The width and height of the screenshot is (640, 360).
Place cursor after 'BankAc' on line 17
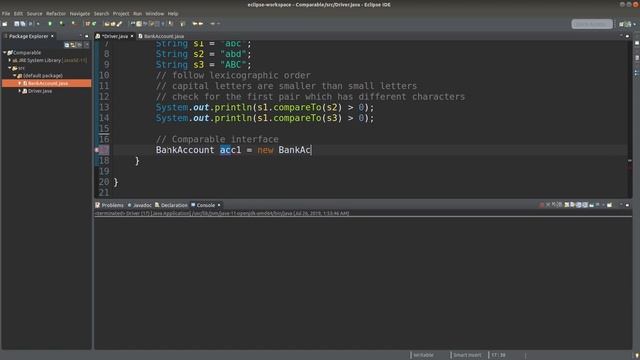[x=311, y=150]
